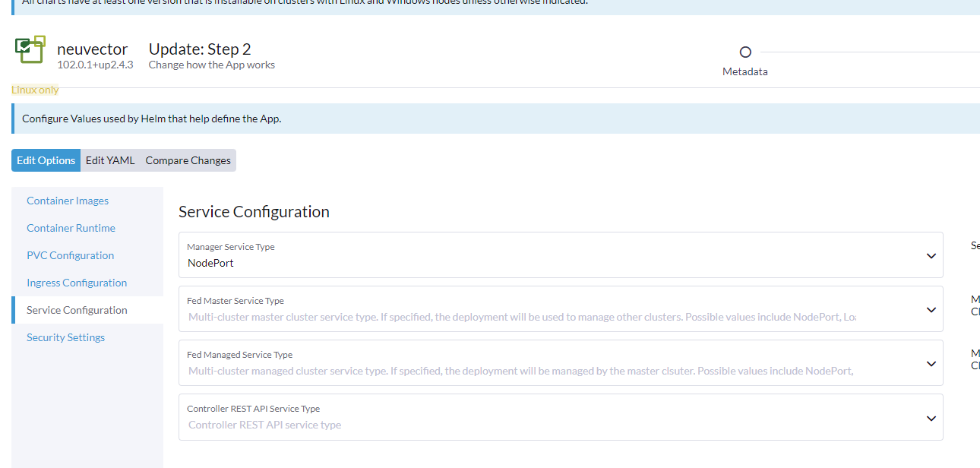This screenshot has height=468, width=980.
Task: Go to Container Images settings
Action: pos(67,200)
